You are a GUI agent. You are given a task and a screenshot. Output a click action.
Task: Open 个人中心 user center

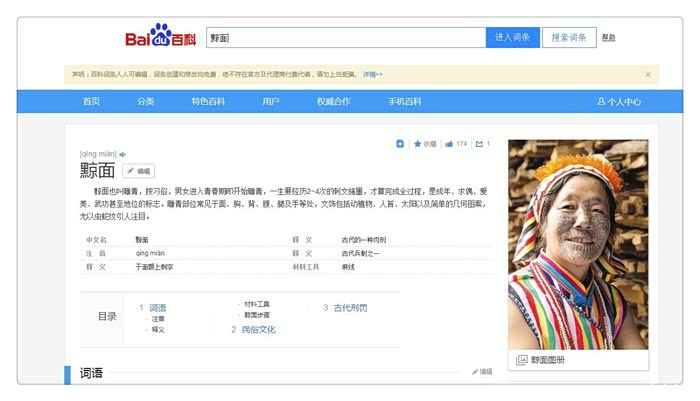619,102
